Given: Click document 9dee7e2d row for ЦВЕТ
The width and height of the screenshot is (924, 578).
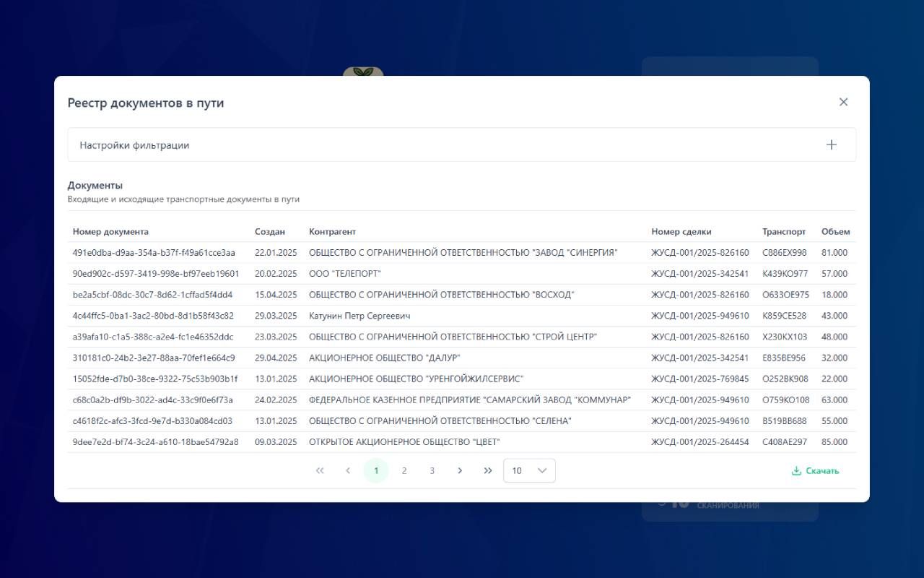Looking at the screenshot, I should (x=155, y=442).
